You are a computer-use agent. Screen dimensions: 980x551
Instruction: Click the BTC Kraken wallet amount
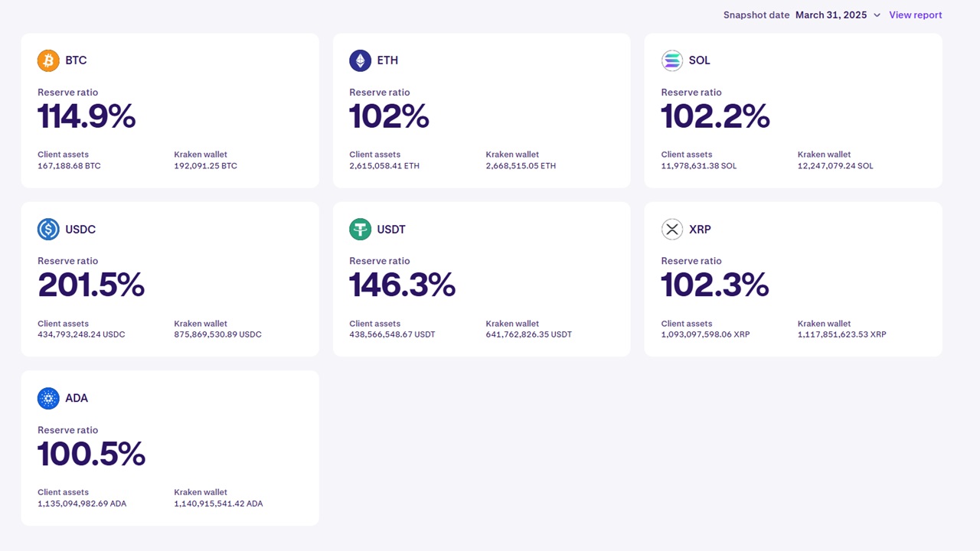coord(205,166)
